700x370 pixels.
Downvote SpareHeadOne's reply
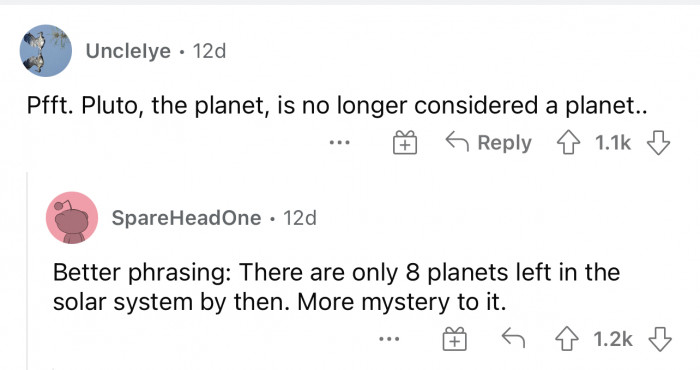(x=660, y=339)
